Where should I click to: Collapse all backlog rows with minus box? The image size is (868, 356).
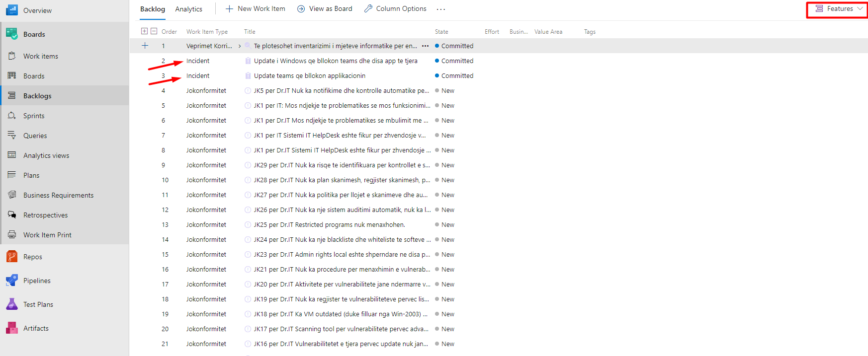(154, 31)
